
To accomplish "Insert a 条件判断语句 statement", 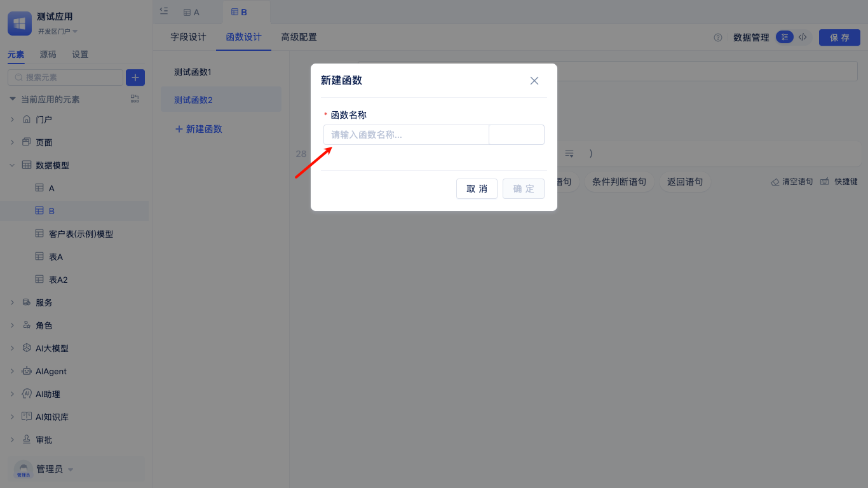I will click(x=619, y=182).
